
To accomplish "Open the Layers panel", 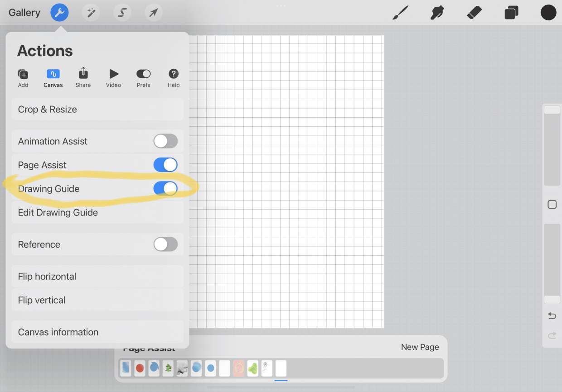I will click(511, 13).
